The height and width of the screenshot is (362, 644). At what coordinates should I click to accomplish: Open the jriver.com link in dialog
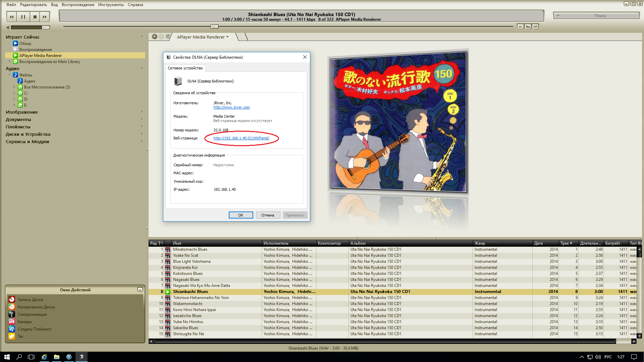(231, 107)
